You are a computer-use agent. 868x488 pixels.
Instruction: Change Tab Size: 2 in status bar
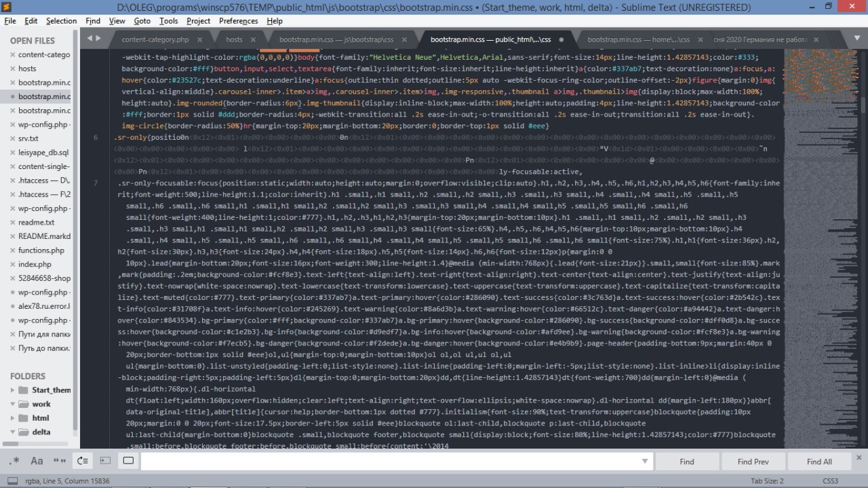(x=766, y=481)
